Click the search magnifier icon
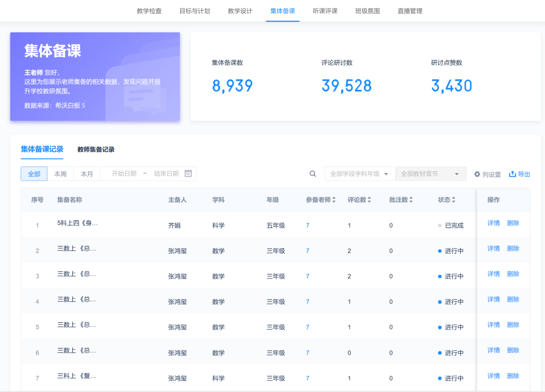The width and height of the screenshot is (545, 392). pyautogui.click(x=313, y=174)
